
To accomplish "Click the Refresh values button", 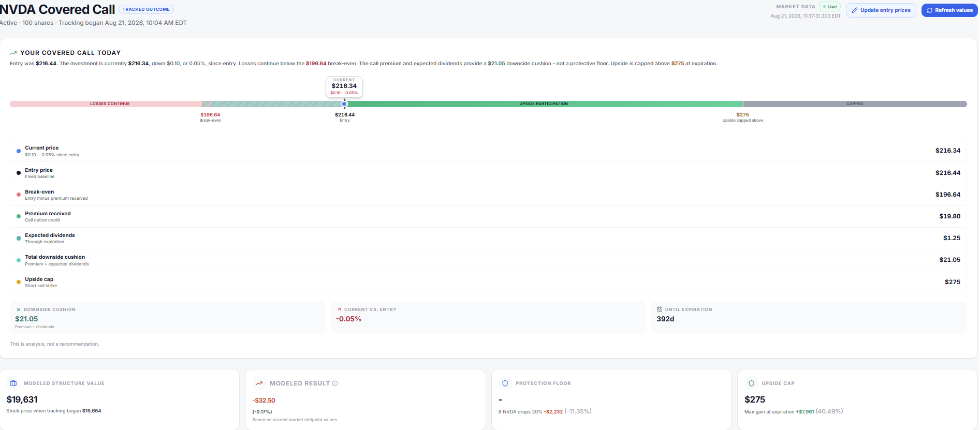I will tap(949, 10).
